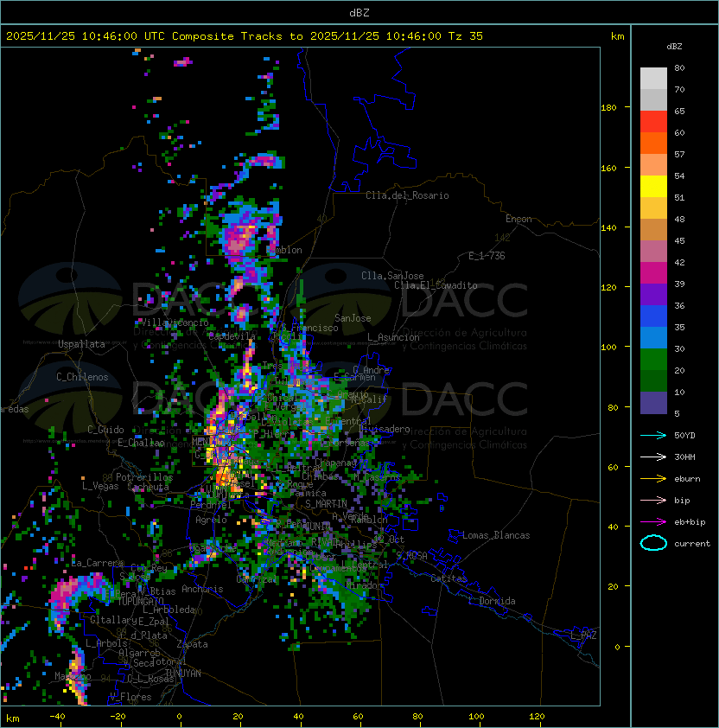
Task: Click the 'Anchoris' map label
Action: pos(202,589)
